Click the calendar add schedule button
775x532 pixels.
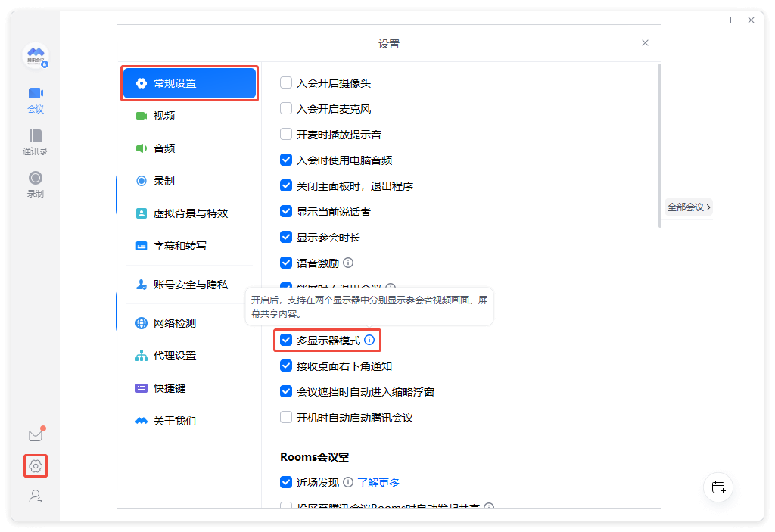(718, 487)
